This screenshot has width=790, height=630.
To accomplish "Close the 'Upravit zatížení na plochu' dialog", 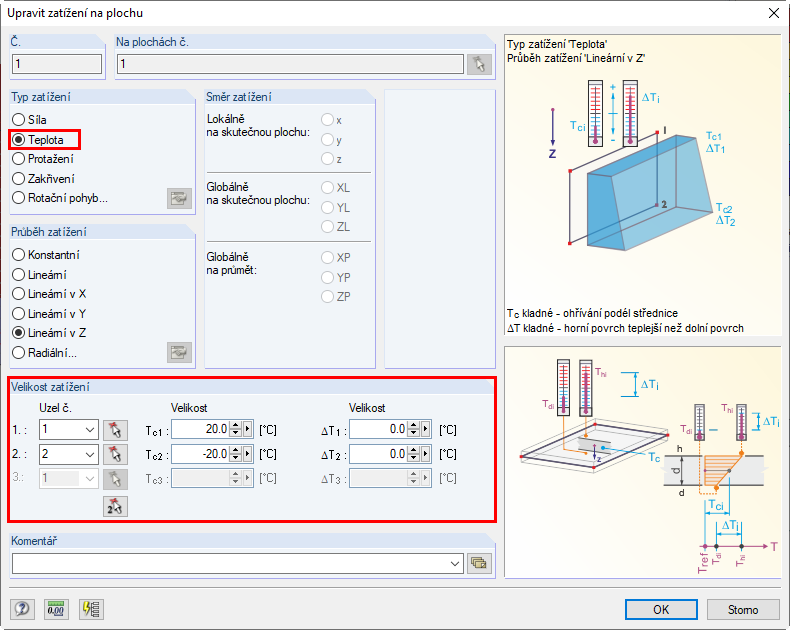I will [x=773, y=13].
